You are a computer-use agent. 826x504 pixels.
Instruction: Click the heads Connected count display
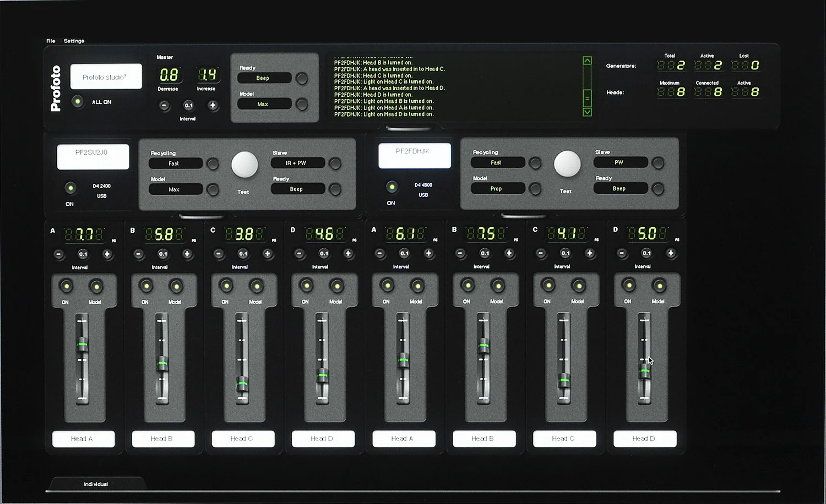point(708,92)
